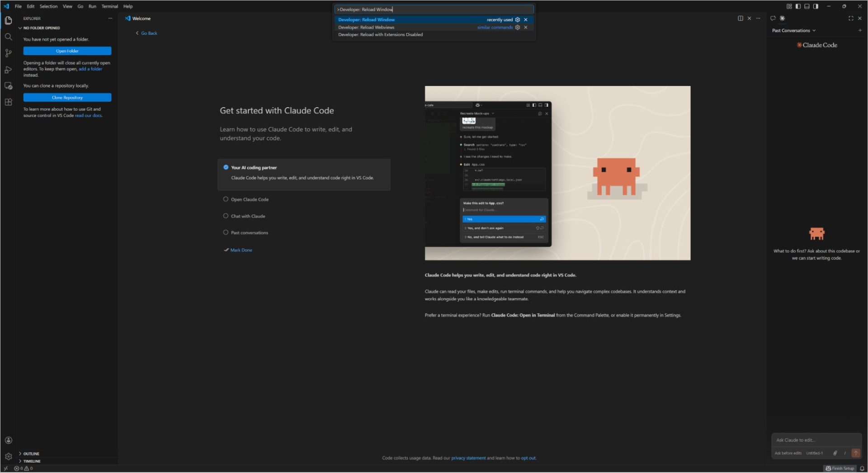Open the Accounts icon at the bottom

(x=8, y=440)
